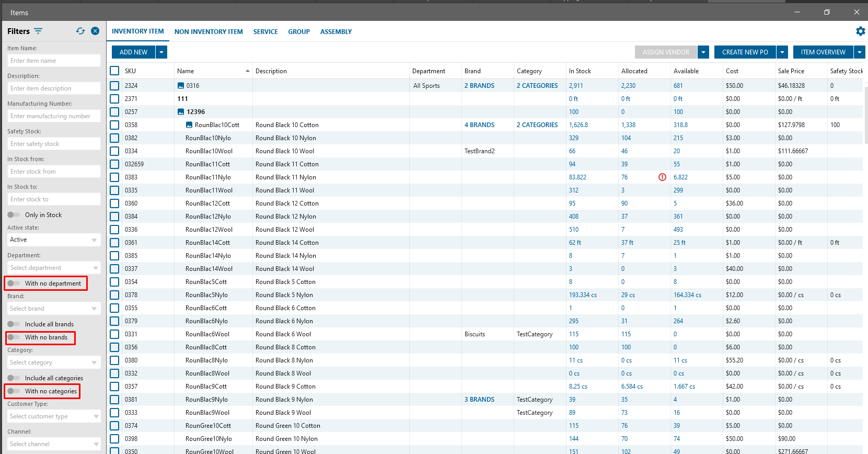
Task: Open the Active state dropdown
Action: 53,240
